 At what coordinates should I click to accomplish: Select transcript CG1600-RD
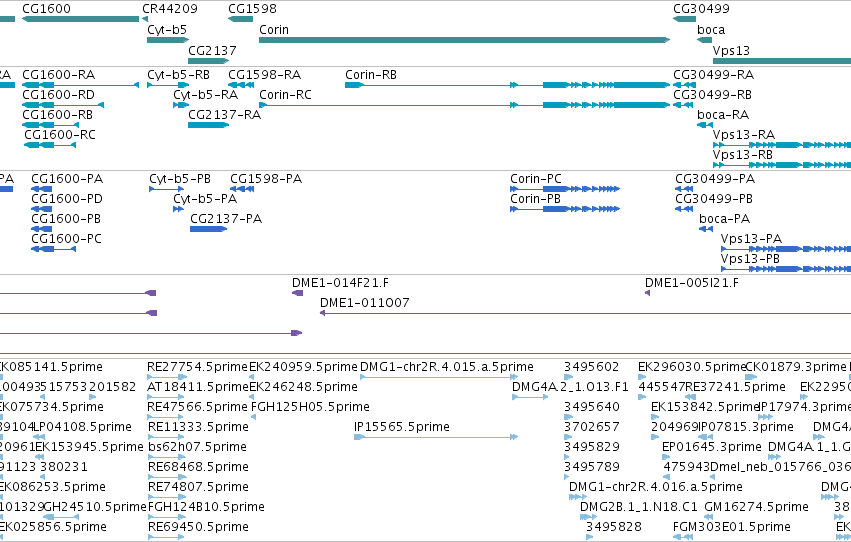(63, 105)
